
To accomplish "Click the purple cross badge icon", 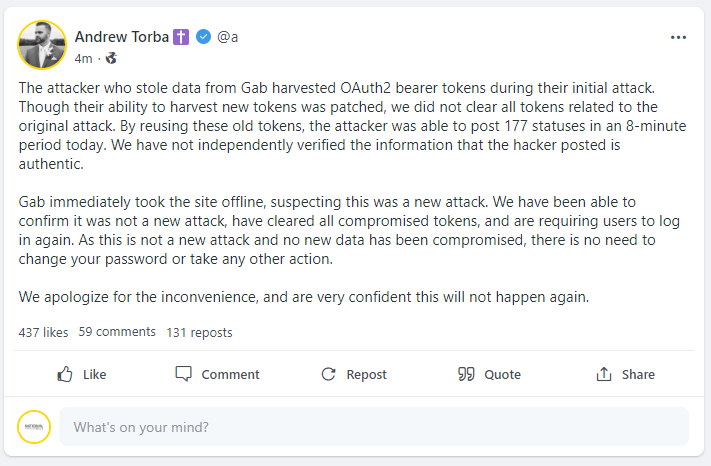I will [181, 37].
